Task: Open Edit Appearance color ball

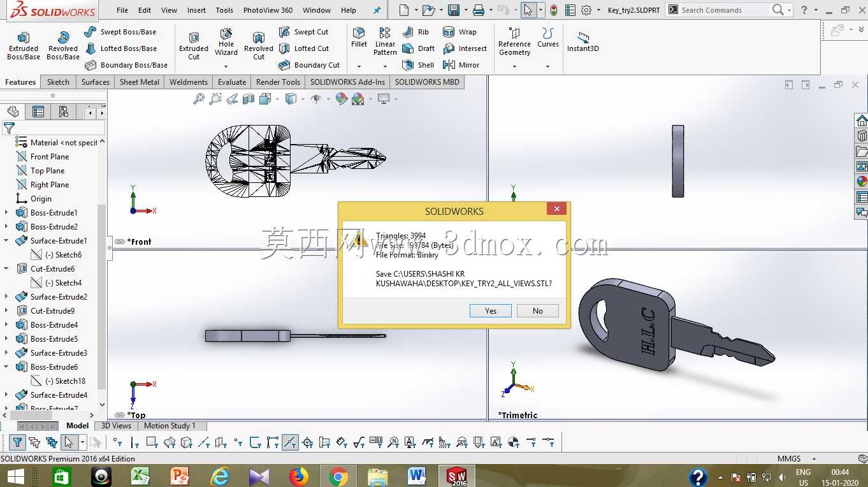Action: point(342,99)
